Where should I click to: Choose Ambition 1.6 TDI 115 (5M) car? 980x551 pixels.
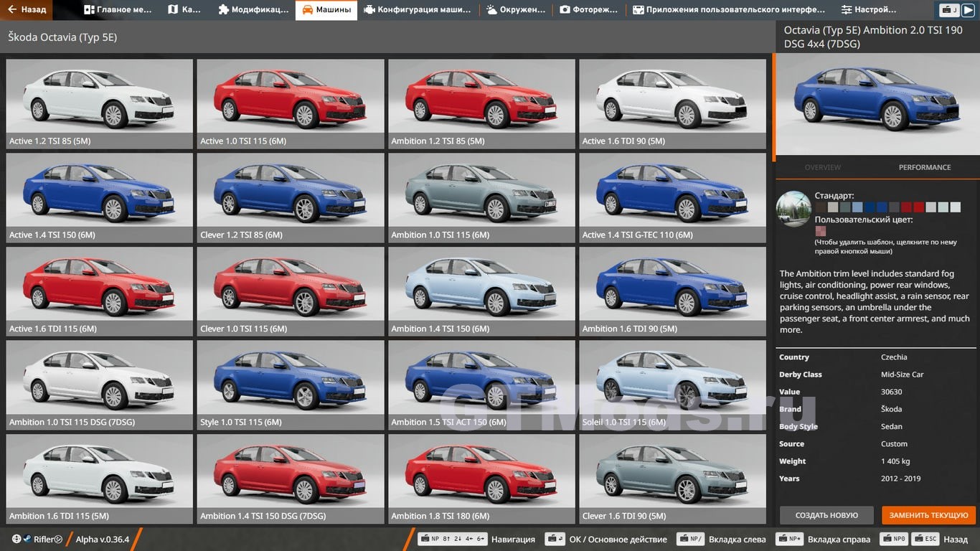99,479
